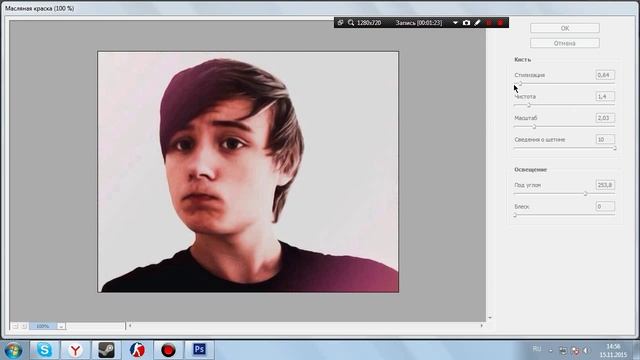Screen dimensions: 640x360
Task: Show hidden tray icons arrow
Action: [x=550, y=350]
